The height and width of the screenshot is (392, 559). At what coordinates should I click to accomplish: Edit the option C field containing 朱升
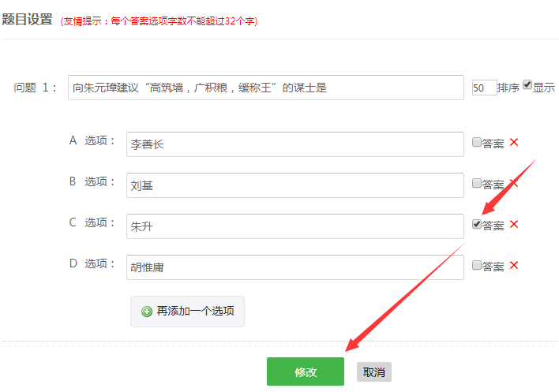pos(295,226)
